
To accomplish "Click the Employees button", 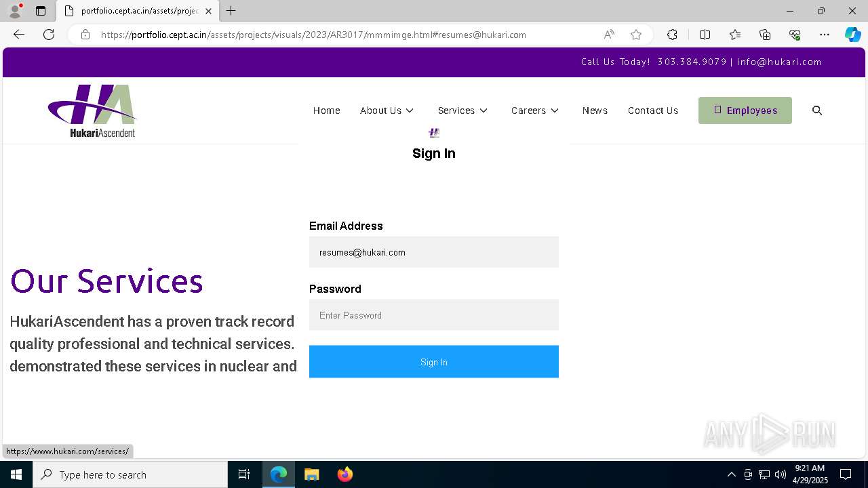I will [x=745, y=110].
